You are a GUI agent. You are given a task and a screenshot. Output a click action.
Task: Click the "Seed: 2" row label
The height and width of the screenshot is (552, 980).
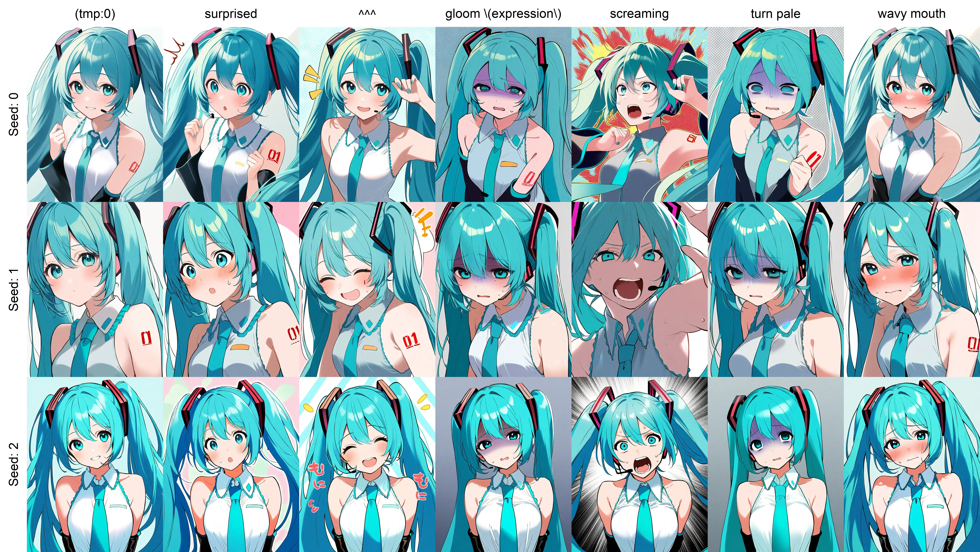pos(14,464)
